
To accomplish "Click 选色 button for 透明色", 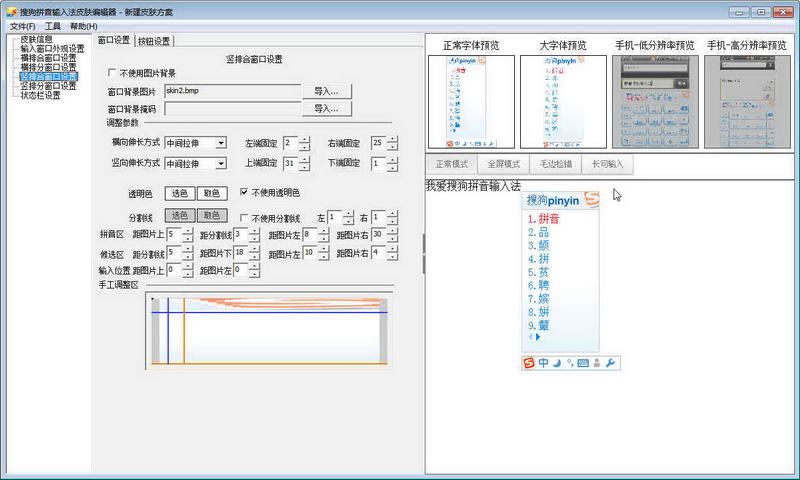I will click(180, 193).
